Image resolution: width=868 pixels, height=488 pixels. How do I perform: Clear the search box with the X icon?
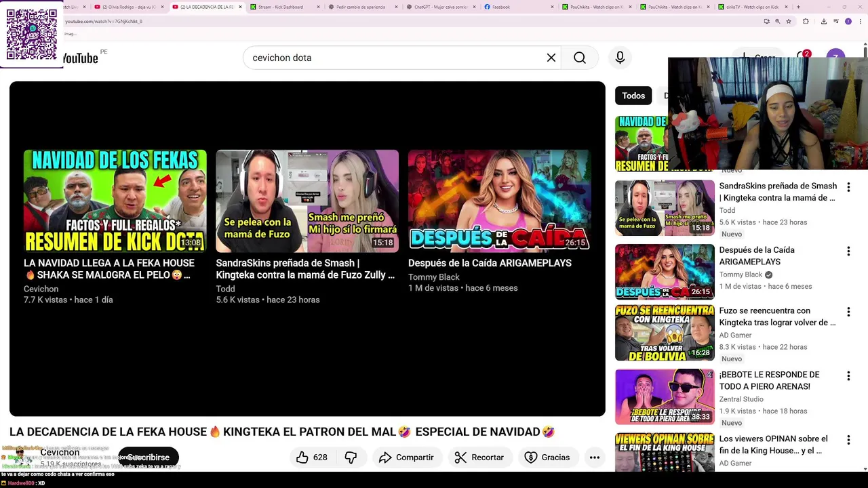tap(551, 58)
